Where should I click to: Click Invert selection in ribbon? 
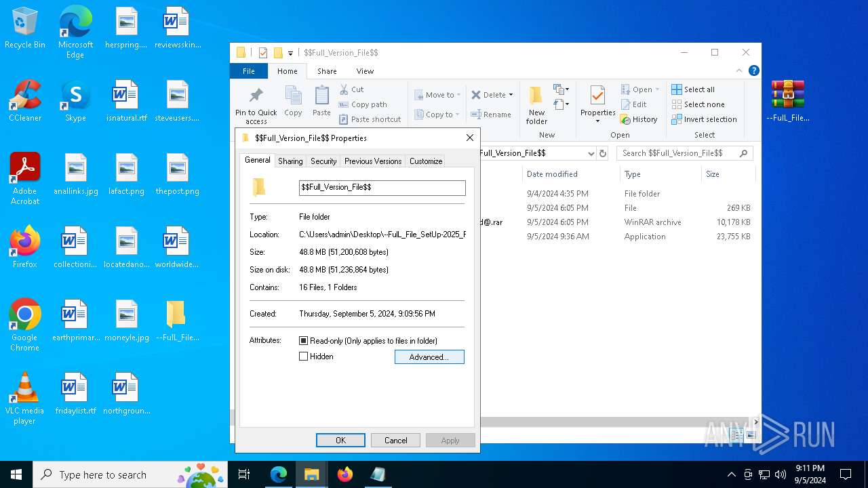pyautogui.click(x=704, y=119)
